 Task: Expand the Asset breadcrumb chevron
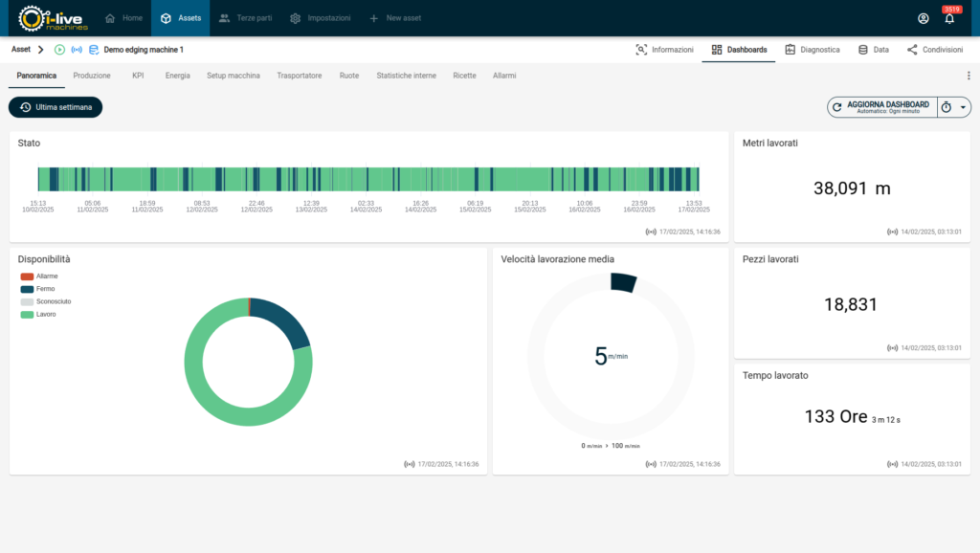click(41, 50)
